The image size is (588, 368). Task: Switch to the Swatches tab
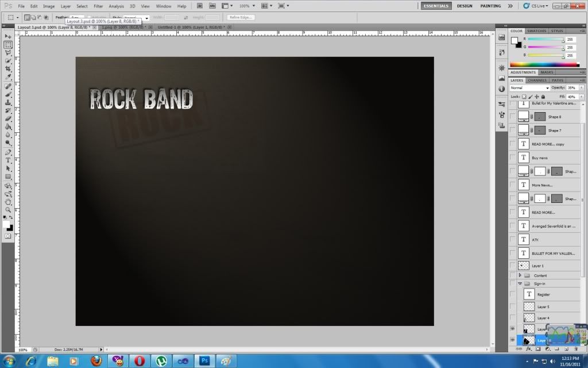coord(536,31)
